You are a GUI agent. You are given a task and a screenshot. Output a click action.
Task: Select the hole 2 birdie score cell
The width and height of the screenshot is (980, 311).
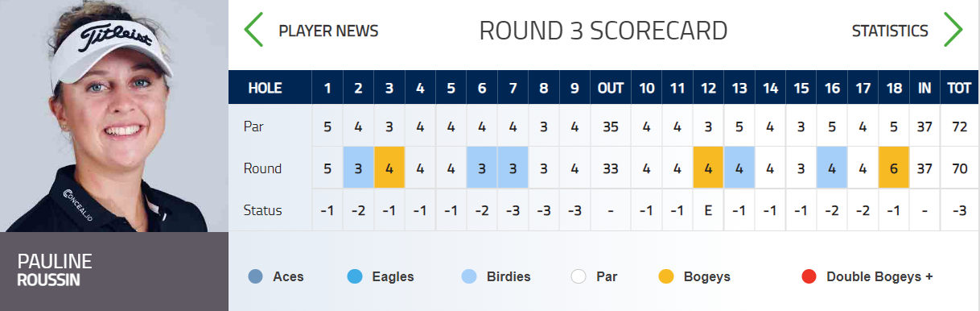click(358, 168)
